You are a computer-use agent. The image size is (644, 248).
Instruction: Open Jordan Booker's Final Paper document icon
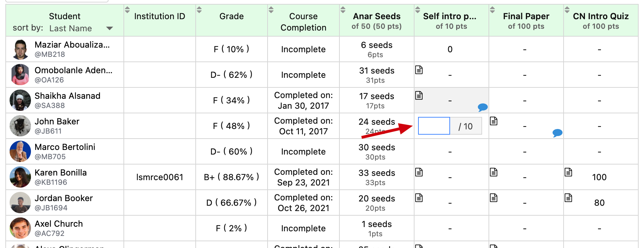pos(494,198)
